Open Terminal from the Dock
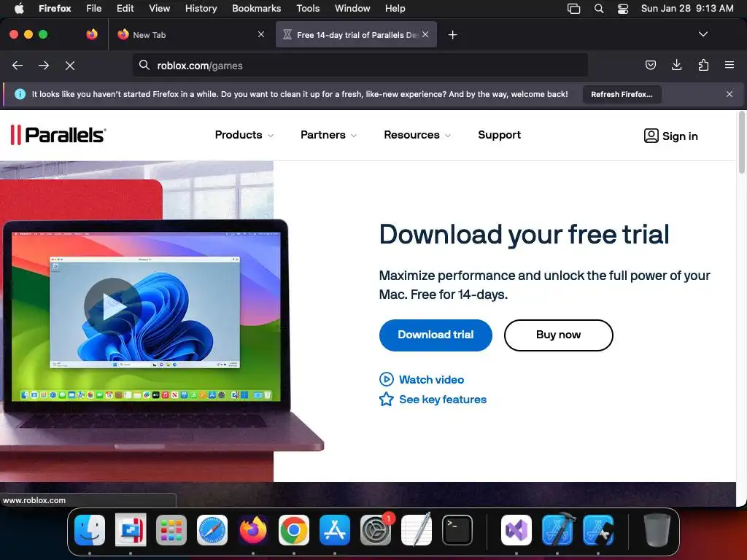The image size is (747, 560). [457, 530]
